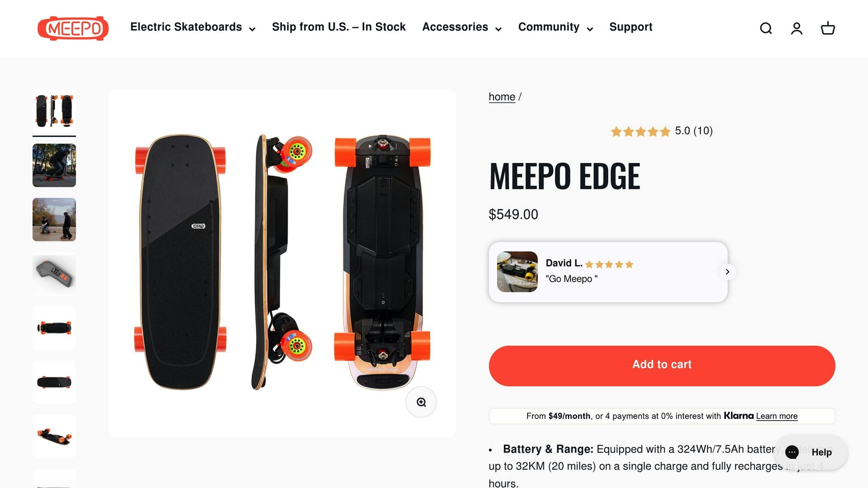Advance to next customer review via arrow icon

pos(727,272)
